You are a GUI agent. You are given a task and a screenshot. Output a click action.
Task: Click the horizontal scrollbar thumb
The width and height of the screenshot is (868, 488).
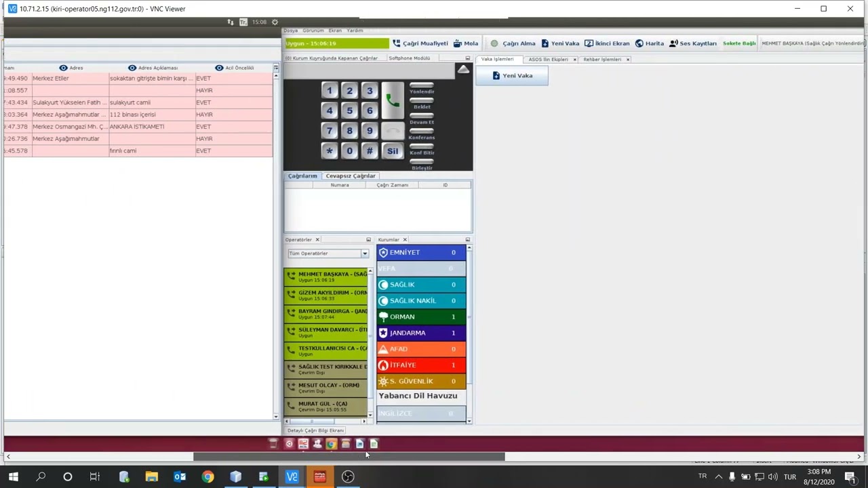click(349, 457)
